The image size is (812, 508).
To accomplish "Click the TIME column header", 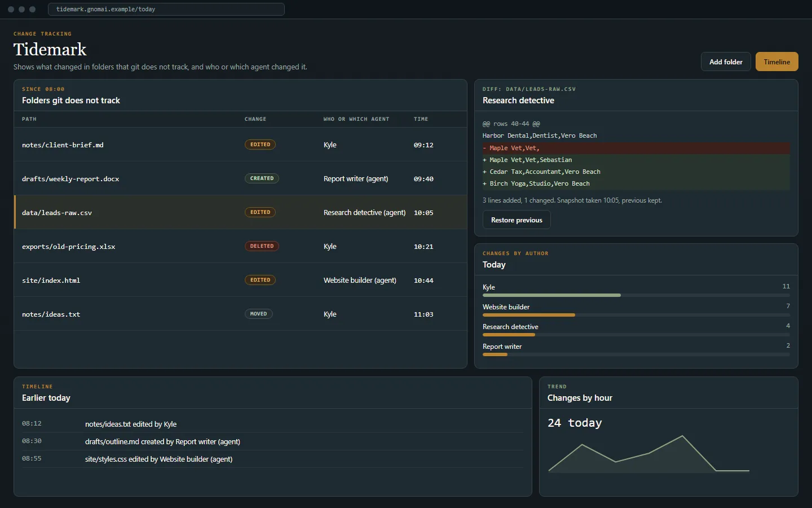I will coord(421,119).
